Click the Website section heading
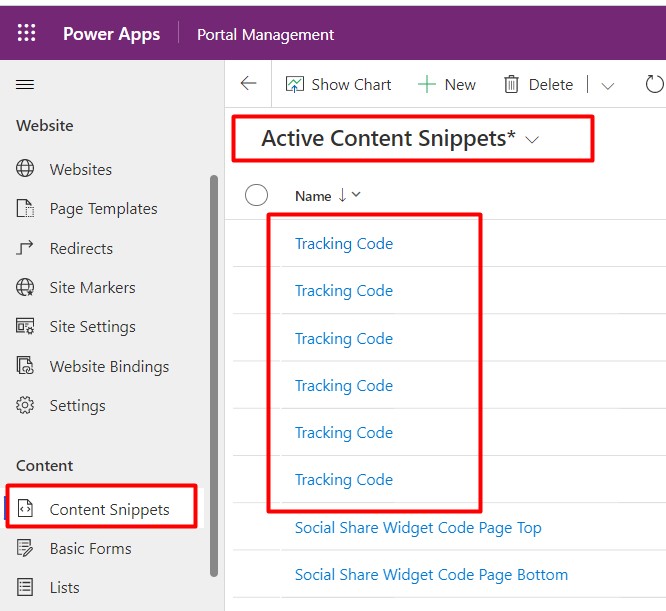The image size is (666, 611). (x=45, y=126)
